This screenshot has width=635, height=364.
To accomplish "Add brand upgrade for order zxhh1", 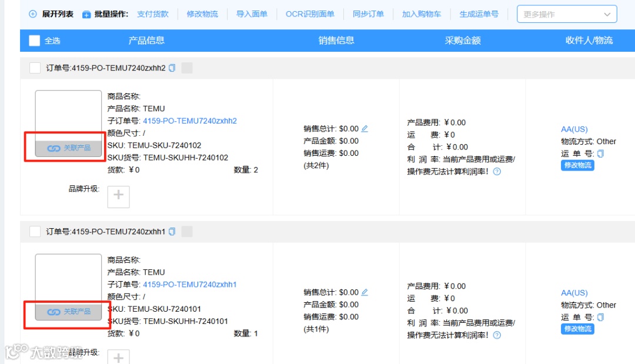I will pos(118,357).
